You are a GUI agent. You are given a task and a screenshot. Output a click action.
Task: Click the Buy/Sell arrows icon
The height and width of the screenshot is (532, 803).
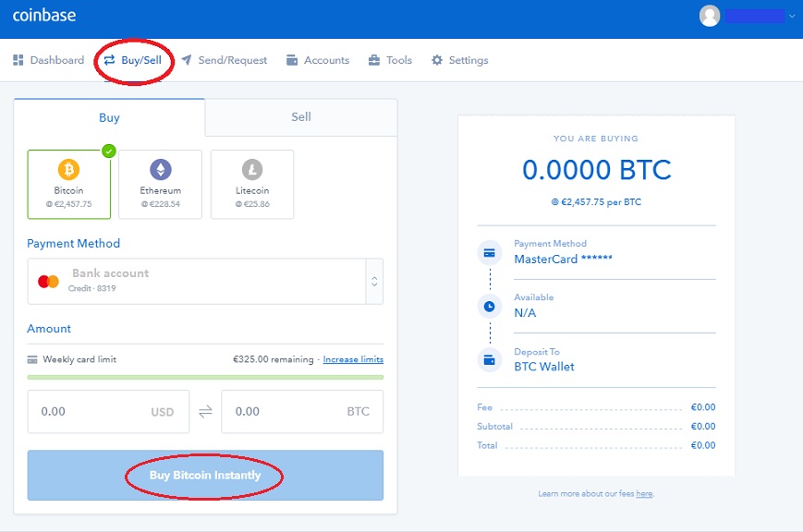[x=109, y=60]
